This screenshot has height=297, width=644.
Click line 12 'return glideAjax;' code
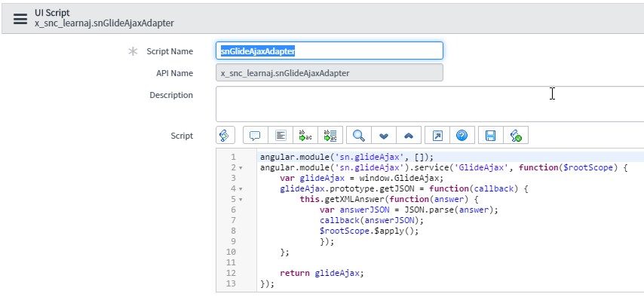pos(322,273)
